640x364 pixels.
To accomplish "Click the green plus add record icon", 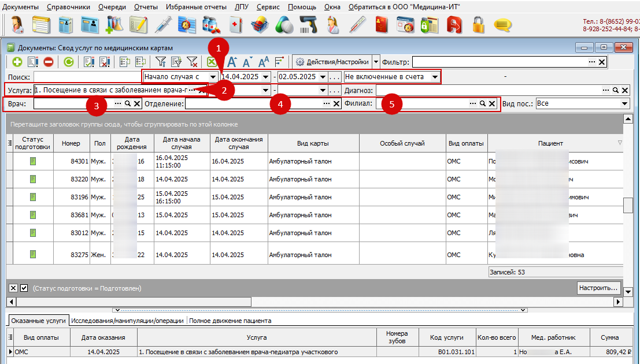I will point(17,62).
